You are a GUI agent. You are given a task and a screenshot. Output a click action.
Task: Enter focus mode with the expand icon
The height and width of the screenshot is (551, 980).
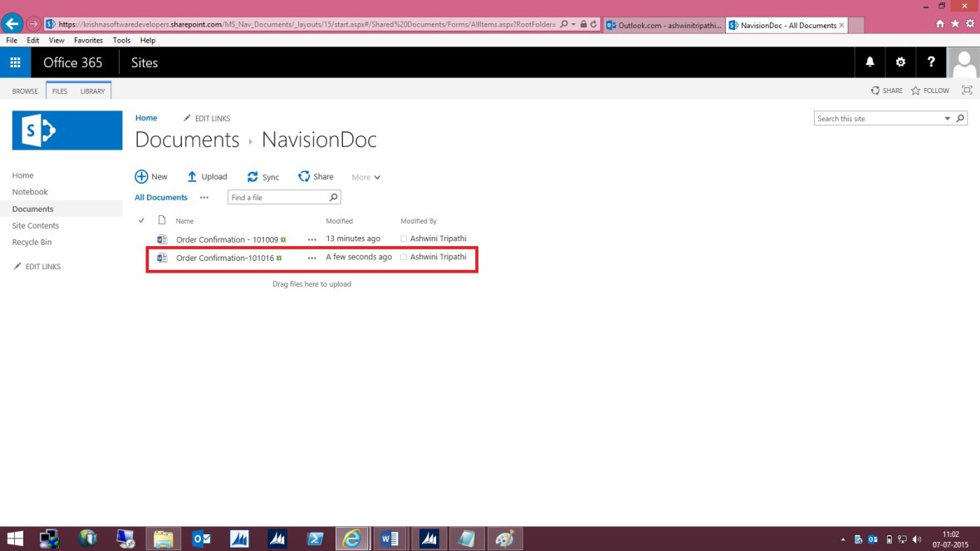pos(967,90)
